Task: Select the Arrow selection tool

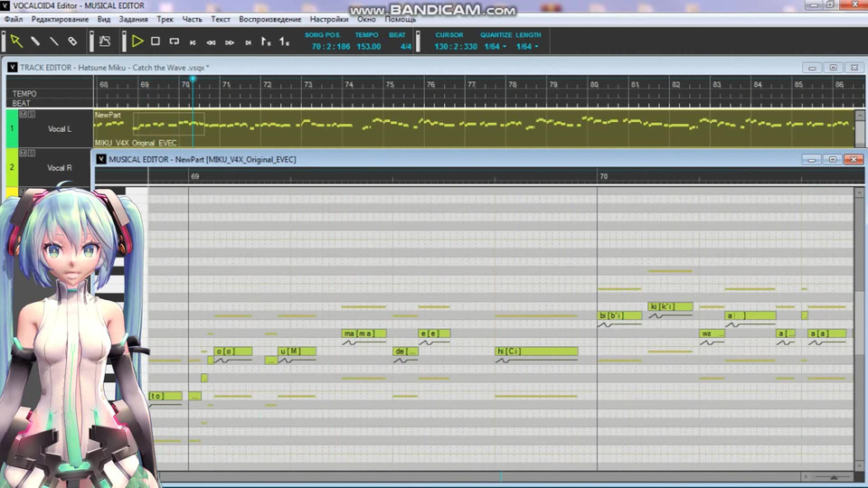Action: tap(16, 41)
